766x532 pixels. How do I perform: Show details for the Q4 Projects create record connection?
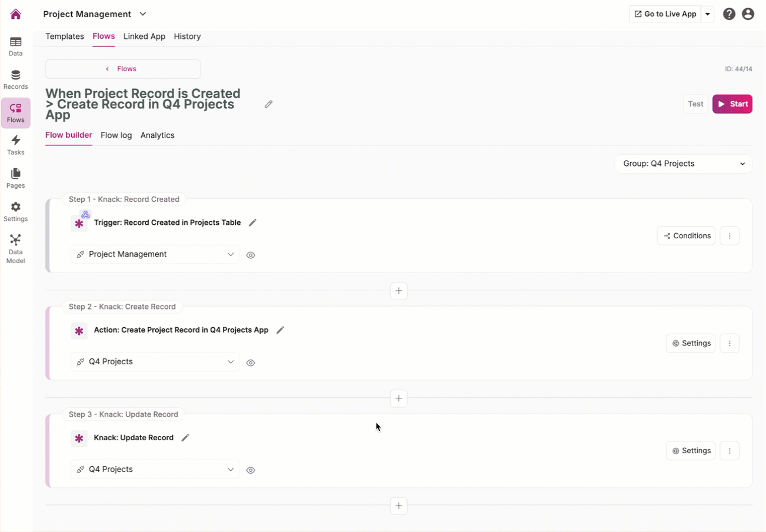[x=251, y=363]
